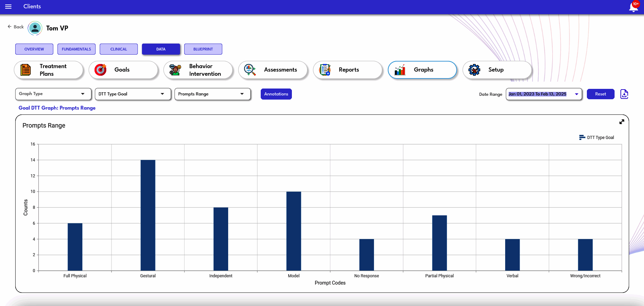Image resolution: width=644 pixels, height=306 pixels.
Task: Open the notifications bell
Action: 634,7
